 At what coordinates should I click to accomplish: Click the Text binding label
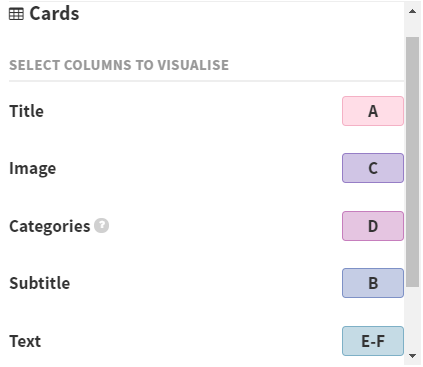click(x=25, y=341)
